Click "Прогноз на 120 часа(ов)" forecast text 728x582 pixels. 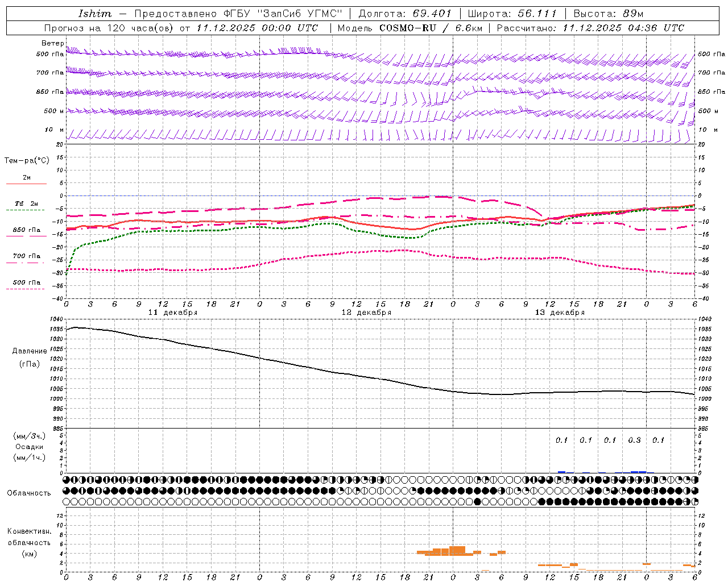point(109,28)
